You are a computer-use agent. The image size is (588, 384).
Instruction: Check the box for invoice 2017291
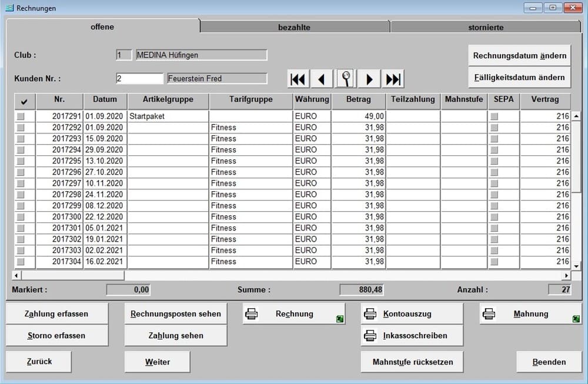tap(21, 116)
